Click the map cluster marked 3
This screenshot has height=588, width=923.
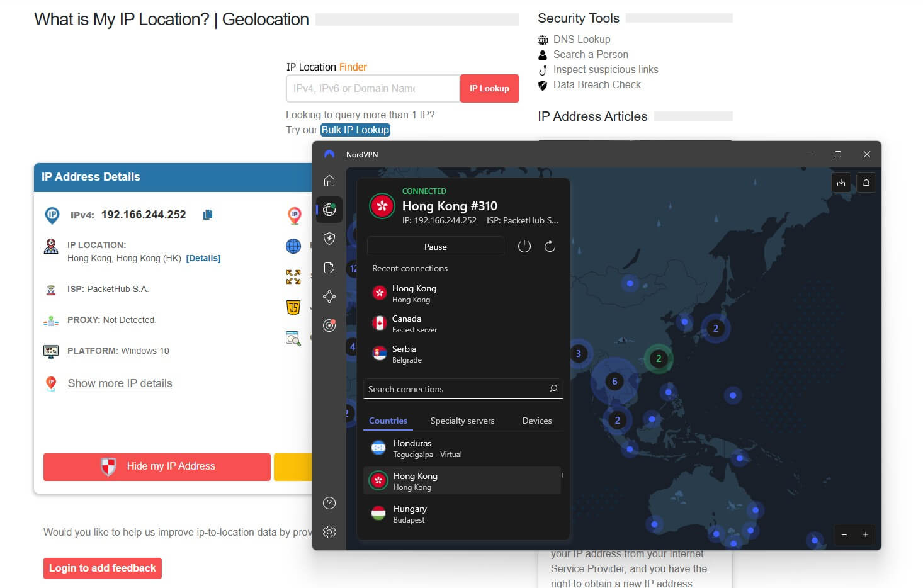[578, 354]
